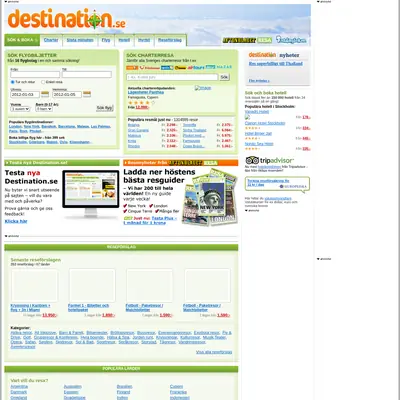Click the first empty travel suggestion thumbnail

click(x=34, y=285)
